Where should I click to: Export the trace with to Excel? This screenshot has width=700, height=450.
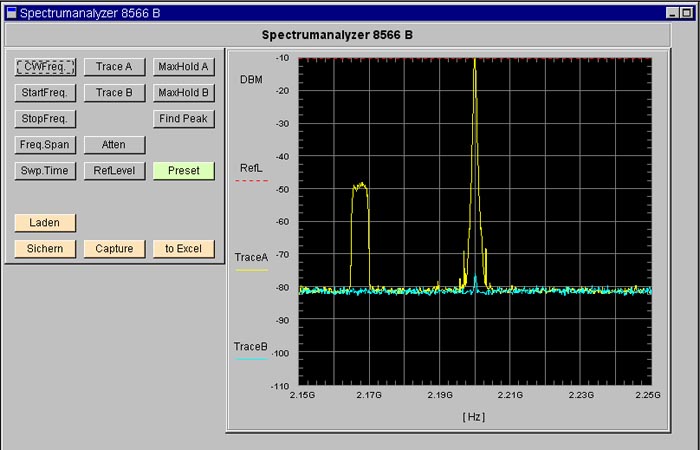tap(183, 249)
